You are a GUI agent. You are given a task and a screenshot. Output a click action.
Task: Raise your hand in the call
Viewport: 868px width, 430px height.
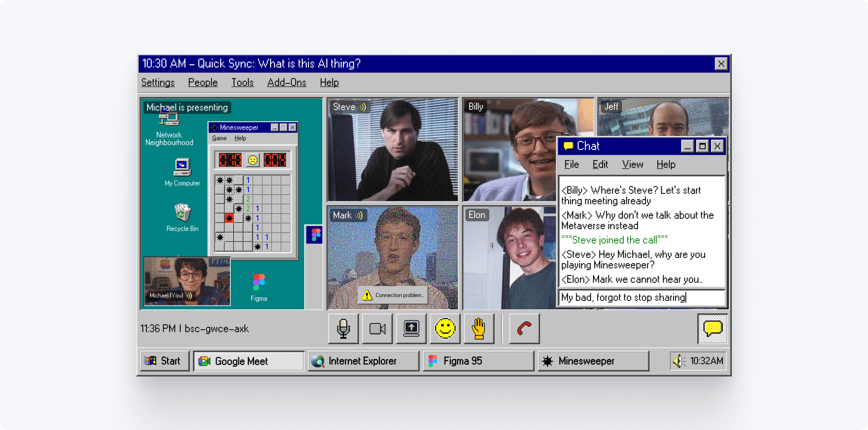pyautogui.click(x=479, y=329)
